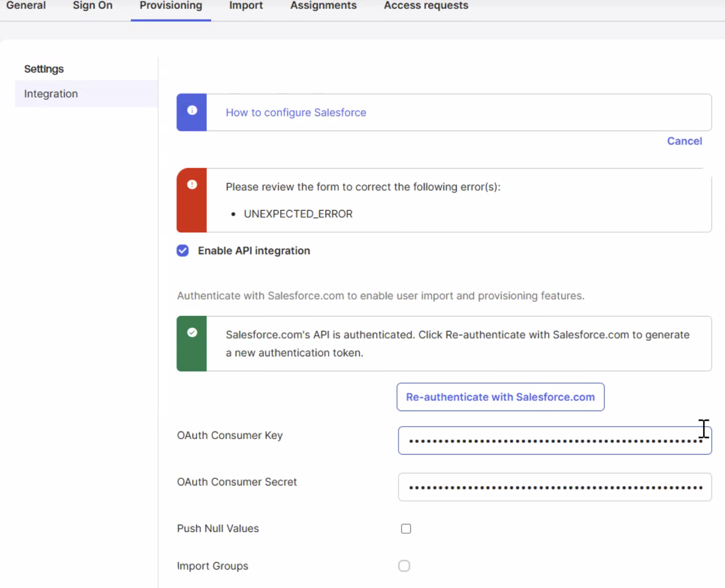Viewport: 725px width, 588px height.
Task: Go to the Import tab
Action: [246, 6]
